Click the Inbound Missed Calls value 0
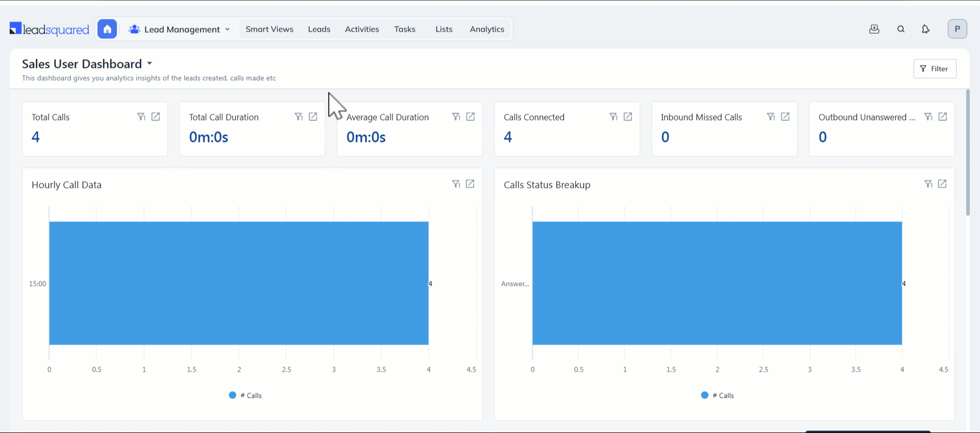The height and width of the screenshot is (433, 980). pos(665,137)
